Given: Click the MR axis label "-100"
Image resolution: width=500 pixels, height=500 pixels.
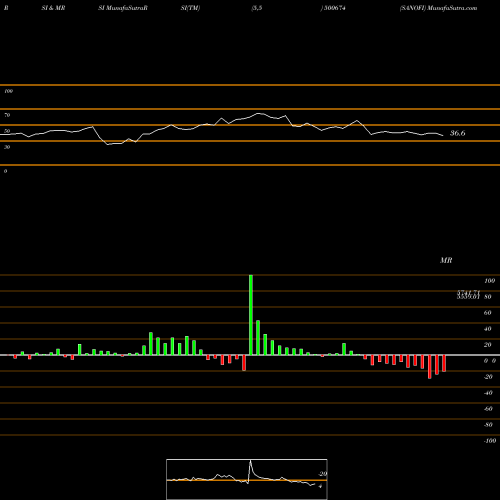Looking at the screenshot, I should [x=490, y=441].
